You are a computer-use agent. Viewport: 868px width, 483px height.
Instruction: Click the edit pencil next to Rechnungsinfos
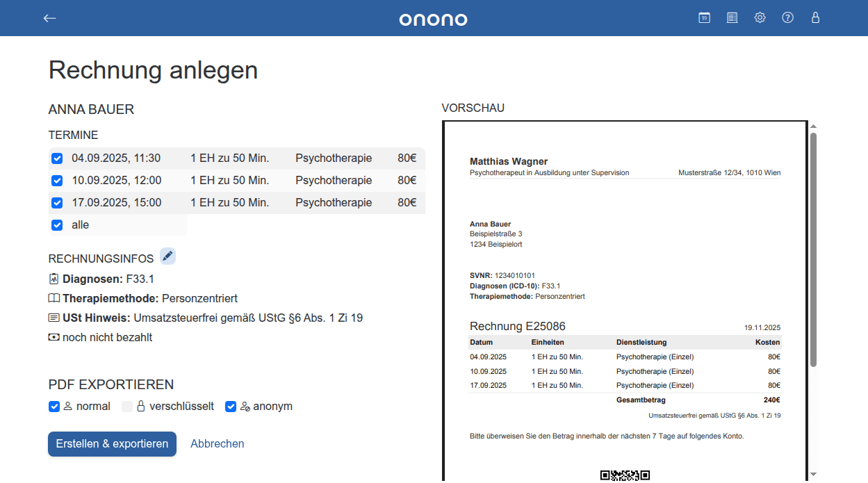tap(167, 256)
